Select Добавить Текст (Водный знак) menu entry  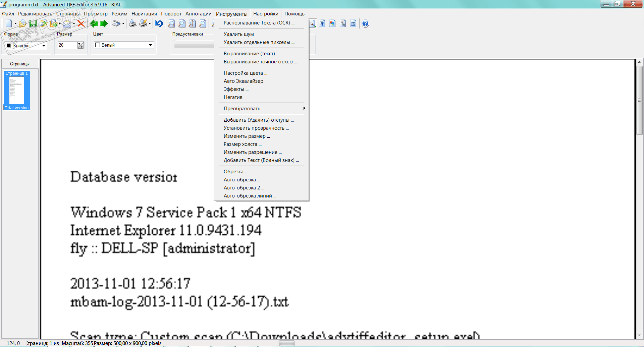click(x=261, y=160)
